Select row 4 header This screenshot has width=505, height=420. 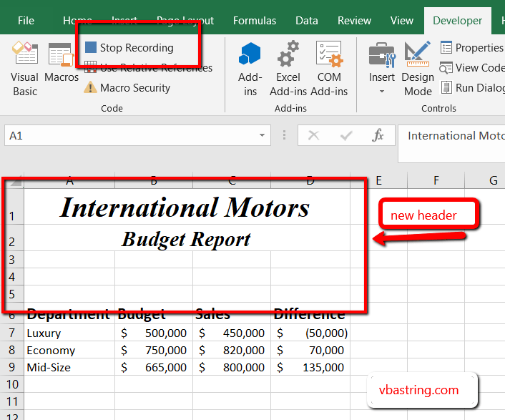pos(12,277)
